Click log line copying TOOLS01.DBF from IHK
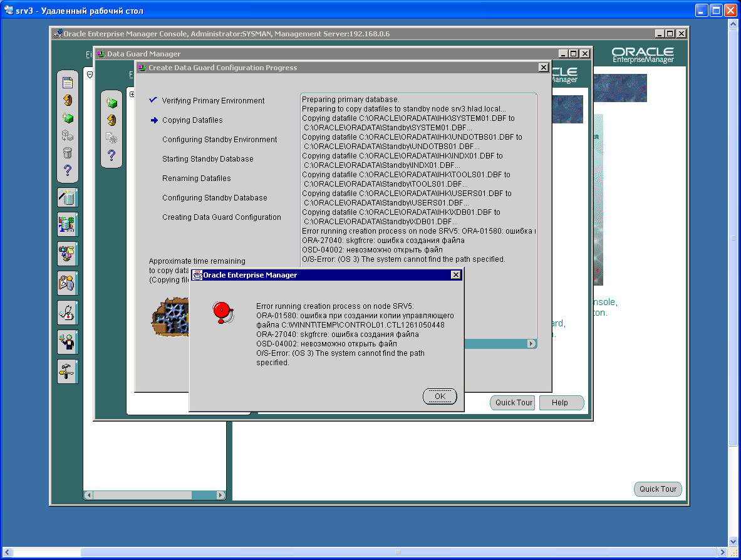The width and height of the screenshot is (741, 560). point(406,174)
